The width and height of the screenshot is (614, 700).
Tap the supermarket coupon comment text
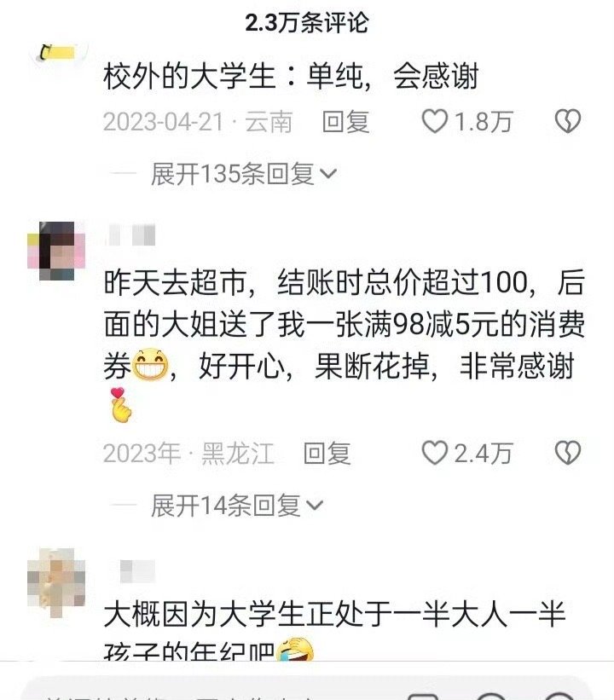(x=345, y=345)
